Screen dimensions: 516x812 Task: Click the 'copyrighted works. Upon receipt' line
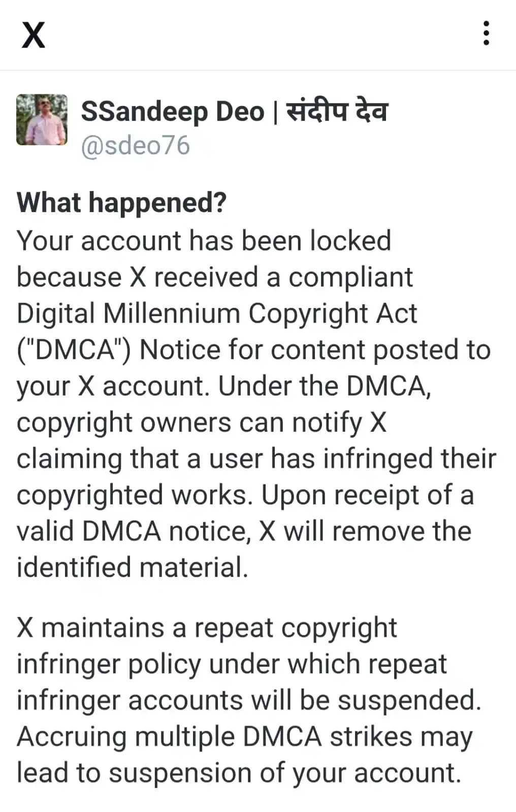[x=245, y=495]
